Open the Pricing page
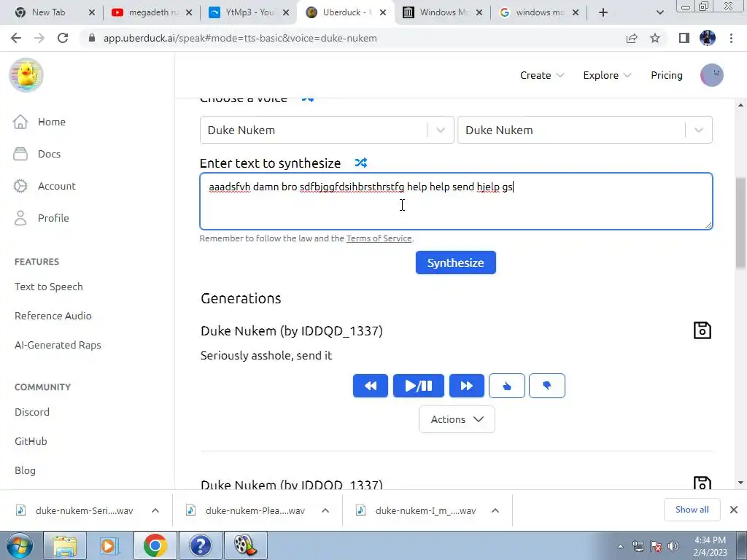This screenshot has width=747, height=560. pos(667,75)
